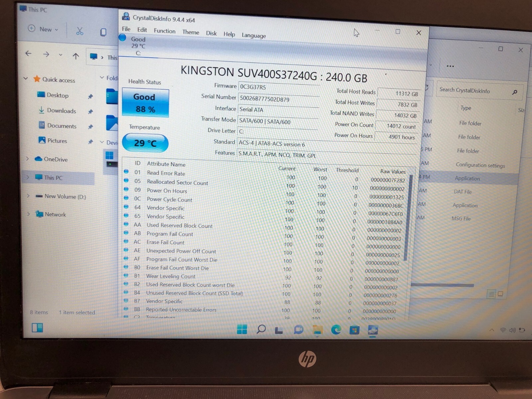Open the Windows Start menu
The image size is (532, 399).
(x=242, y=329)
